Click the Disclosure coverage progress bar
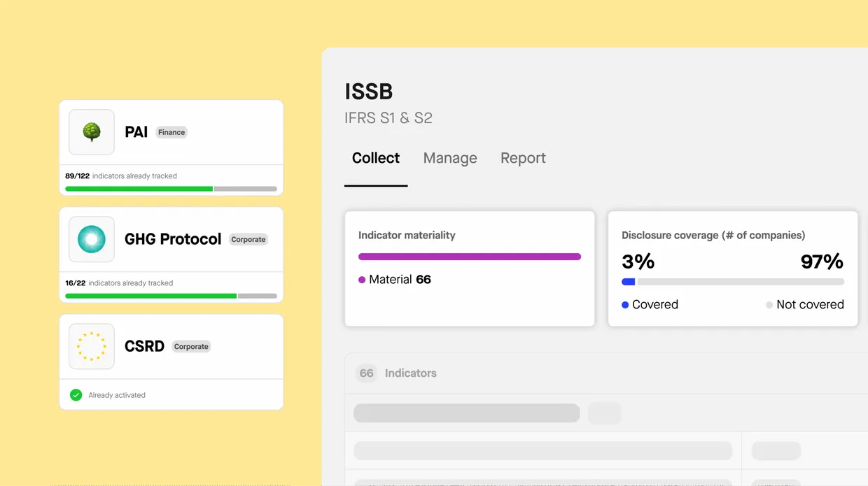 click(733, 282)
